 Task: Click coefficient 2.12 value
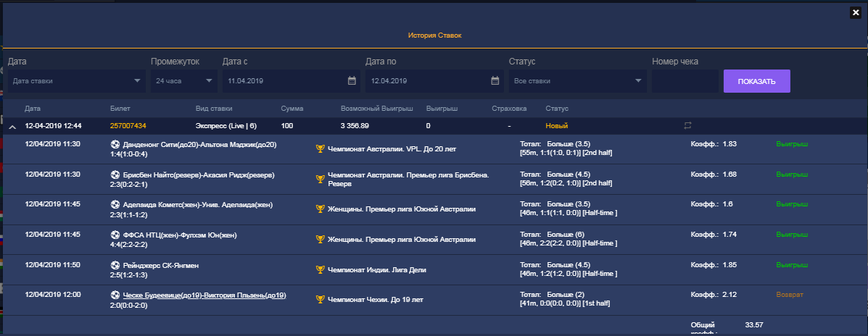click(x=729, y=295)
